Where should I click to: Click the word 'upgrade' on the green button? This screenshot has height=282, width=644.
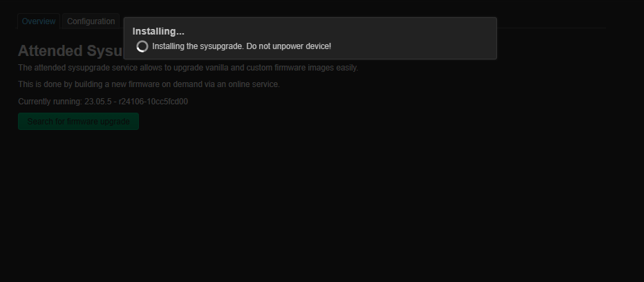(117, 122)
